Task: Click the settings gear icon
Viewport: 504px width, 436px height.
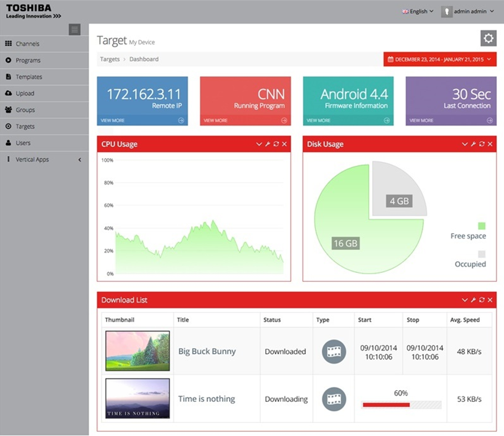Action: [x=488, y=39]
